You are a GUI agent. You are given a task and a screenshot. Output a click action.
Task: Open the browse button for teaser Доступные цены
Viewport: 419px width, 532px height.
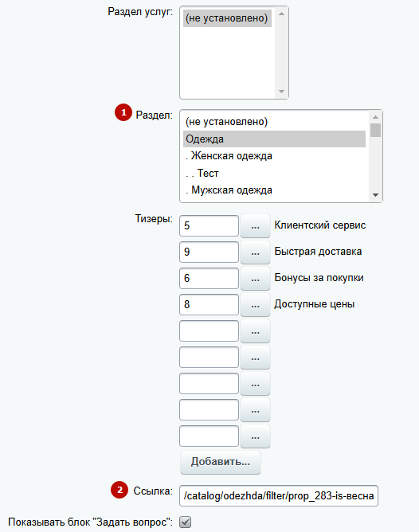pos(255,305)
